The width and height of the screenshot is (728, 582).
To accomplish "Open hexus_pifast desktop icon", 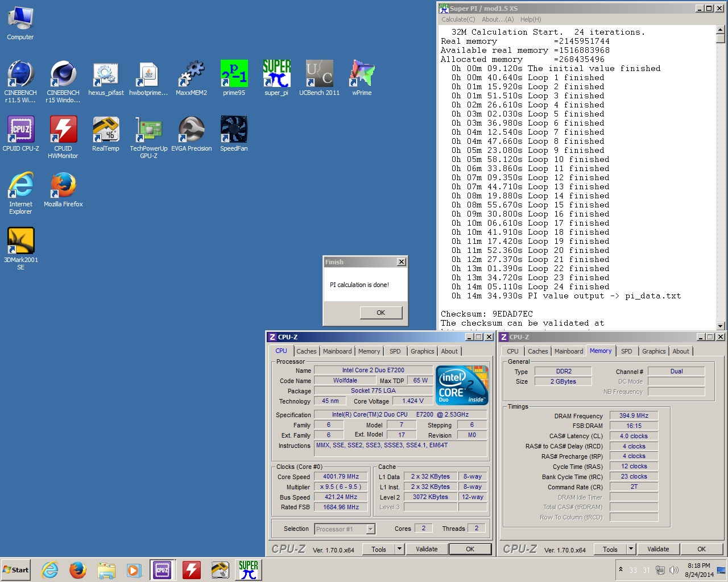I will 106,78.
